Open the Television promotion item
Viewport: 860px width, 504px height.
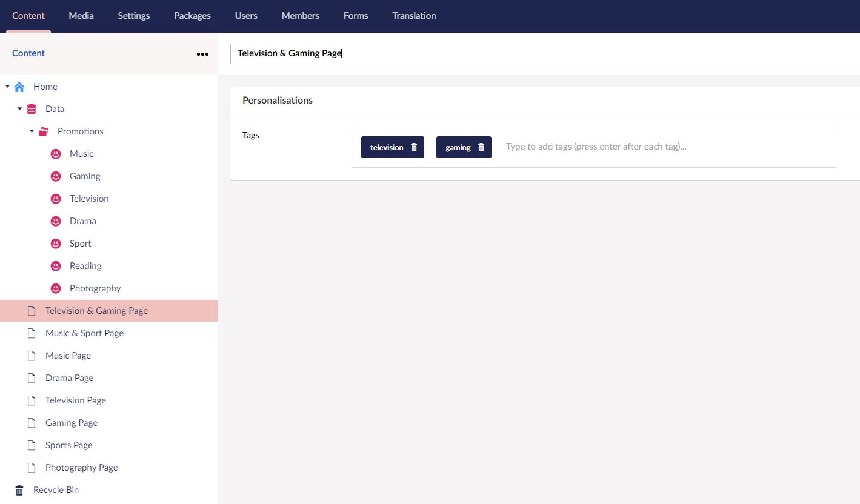click(x=89, y=199)
